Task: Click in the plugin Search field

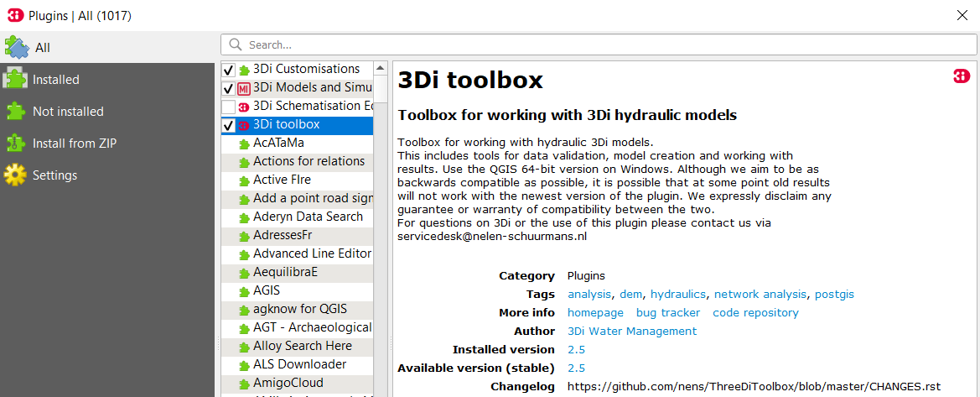Action: [x=600, y=44]
